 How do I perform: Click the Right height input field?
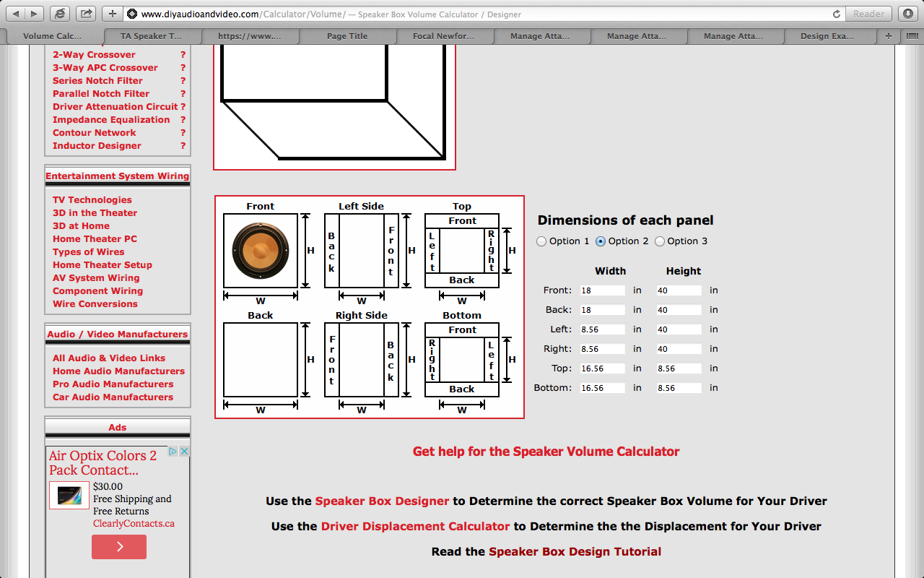coord(679,349)
